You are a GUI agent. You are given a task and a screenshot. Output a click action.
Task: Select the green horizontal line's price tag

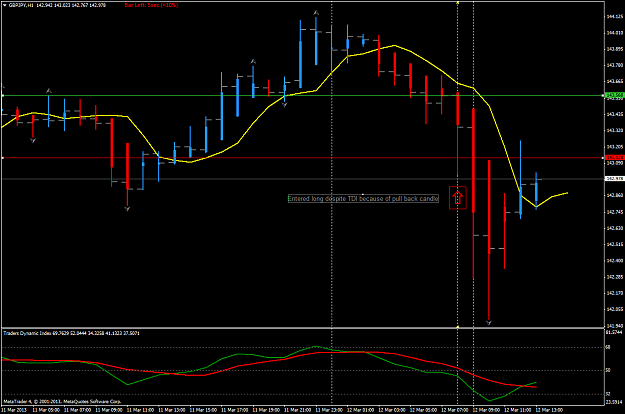614,95
